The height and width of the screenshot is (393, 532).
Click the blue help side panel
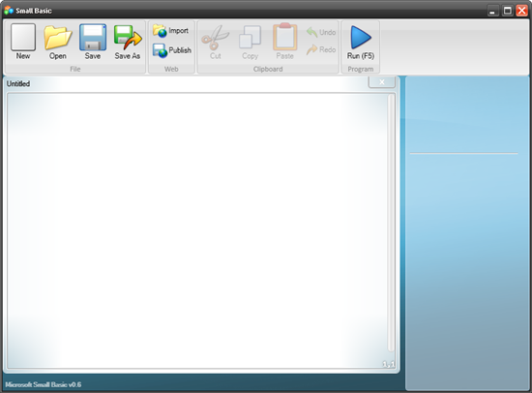click(x=467, y=232)
